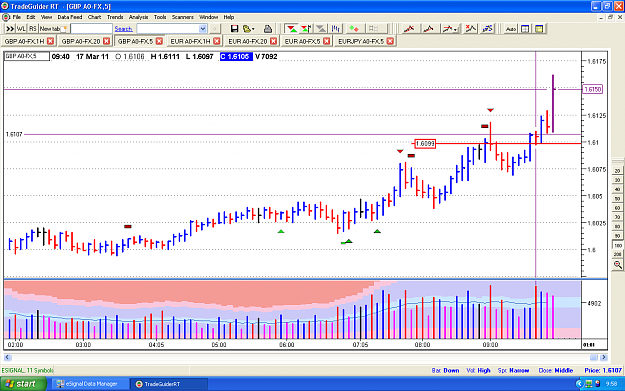Click the yellow window layout icon
625x391 pixels.
point(539,29)
